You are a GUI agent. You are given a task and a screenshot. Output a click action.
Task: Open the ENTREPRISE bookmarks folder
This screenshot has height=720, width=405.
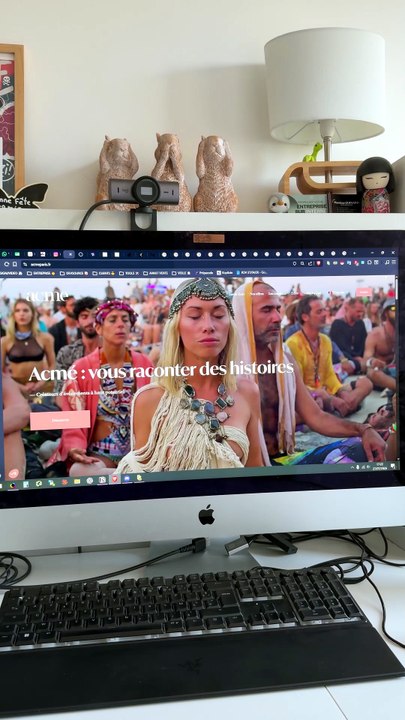40,273
